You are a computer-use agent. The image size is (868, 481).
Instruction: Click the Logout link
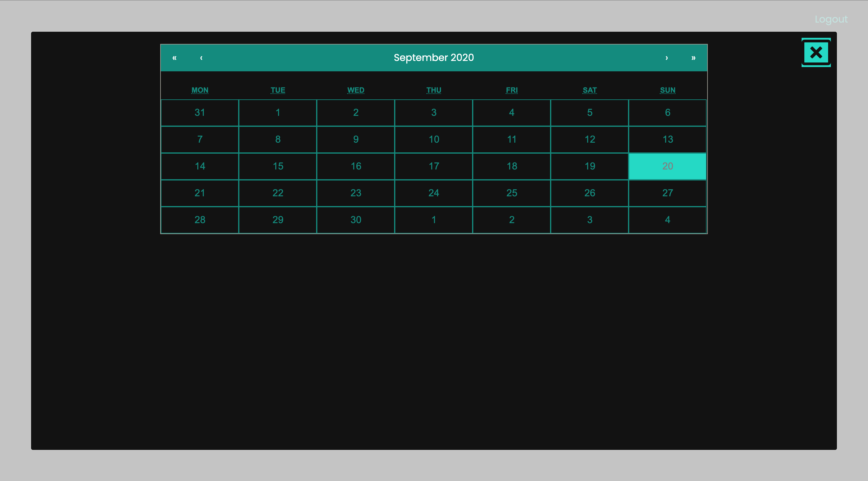pyautogui.click(x=831, y=19)
